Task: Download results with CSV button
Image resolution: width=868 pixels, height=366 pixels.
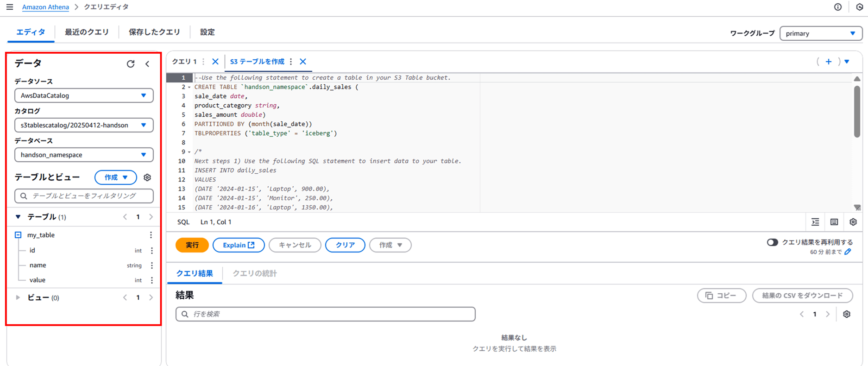Action: 803,296
